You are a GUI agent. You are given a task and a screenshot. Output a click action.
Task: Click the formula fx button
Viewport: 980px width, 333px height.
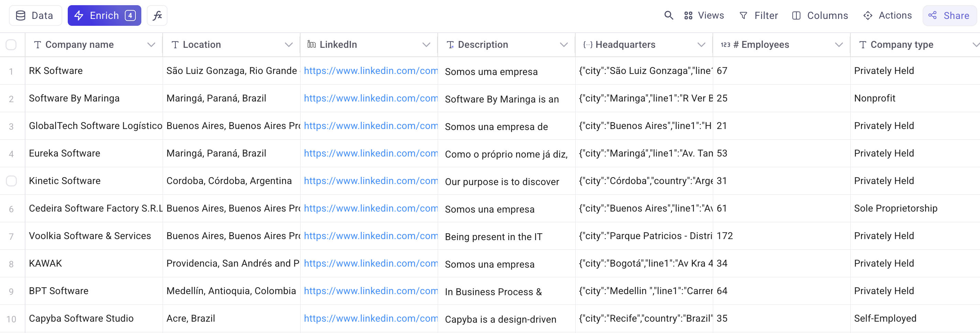157,15
